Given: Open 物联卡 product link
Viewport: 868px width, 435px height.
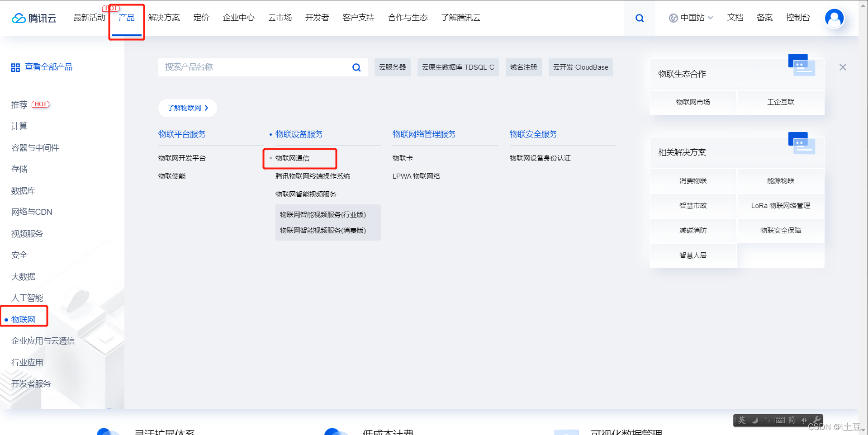Looking at the screenshot, I should click(x=403, y=158).
